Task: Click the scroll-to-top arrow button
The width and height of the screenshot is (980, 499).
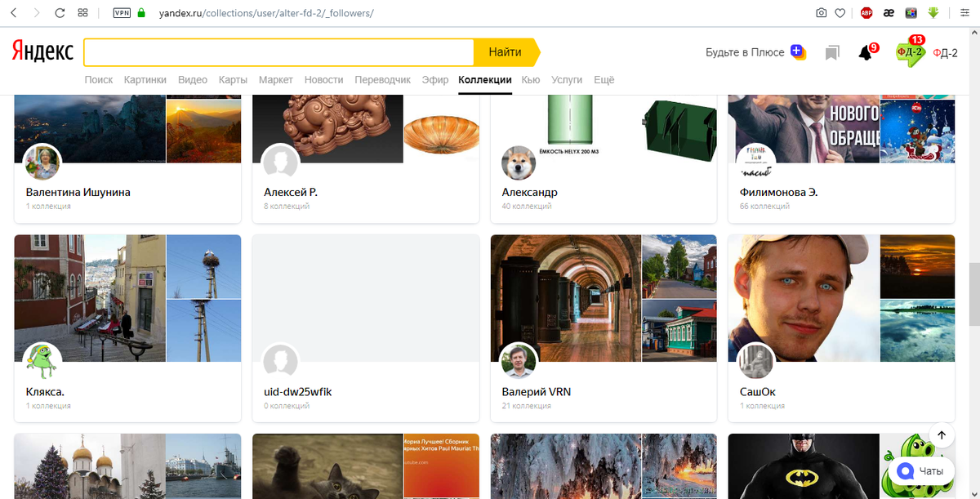Action: coord(941,435)
